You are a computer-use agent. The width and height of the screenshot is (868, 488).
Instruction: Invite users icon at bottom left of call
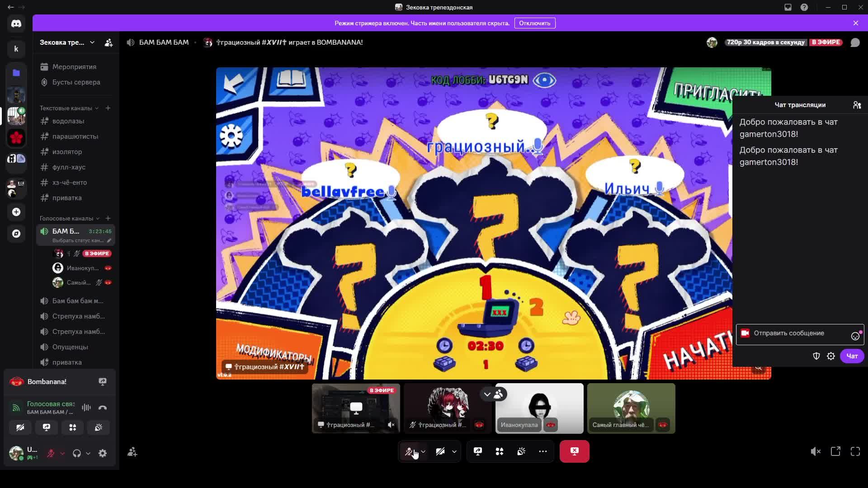click(132, 452)
